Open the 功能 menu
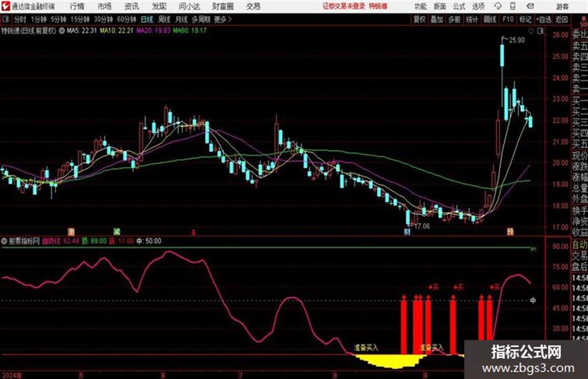Image resolution: width=588 pixels, height=379 pixels. coord(421,6)
